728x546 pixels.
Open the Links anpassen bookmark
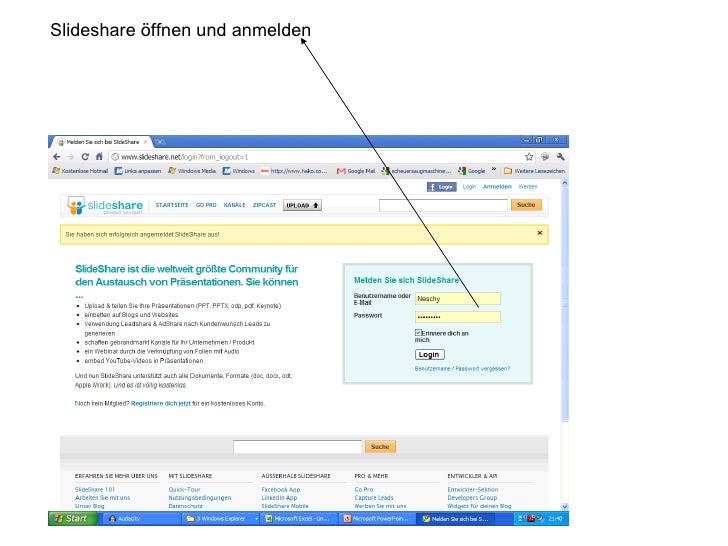138,171
